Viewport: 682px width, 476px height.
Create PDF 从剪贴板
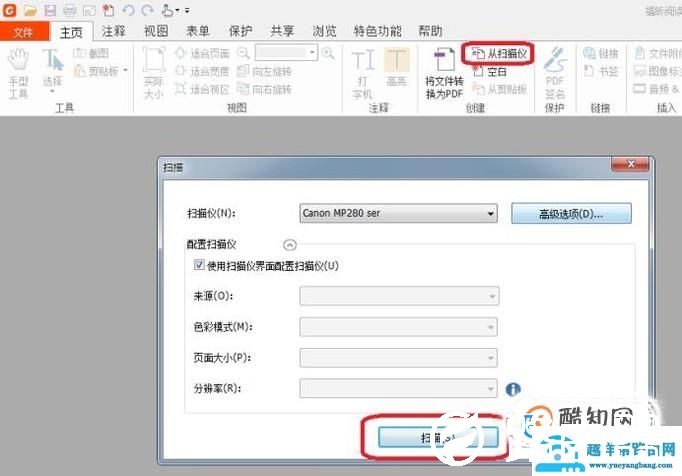(x=500, y=89)
